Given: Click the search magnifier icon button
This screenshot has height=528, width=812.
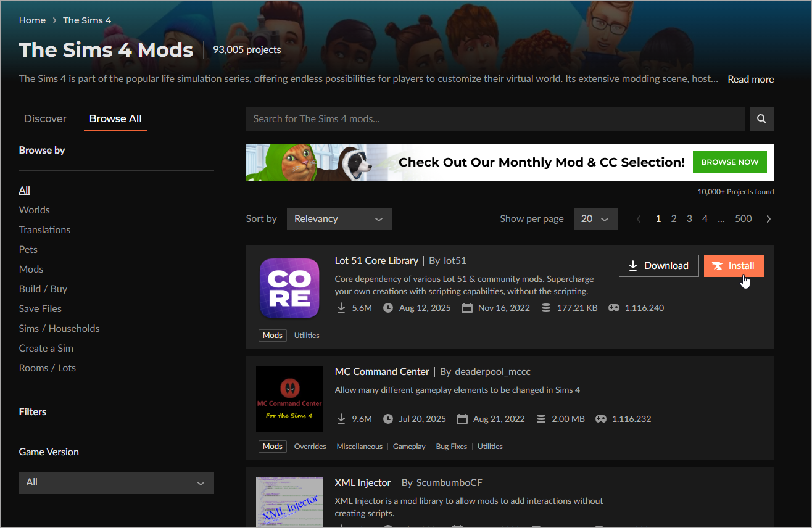Looking at the screenshot, I should (761, 119).
